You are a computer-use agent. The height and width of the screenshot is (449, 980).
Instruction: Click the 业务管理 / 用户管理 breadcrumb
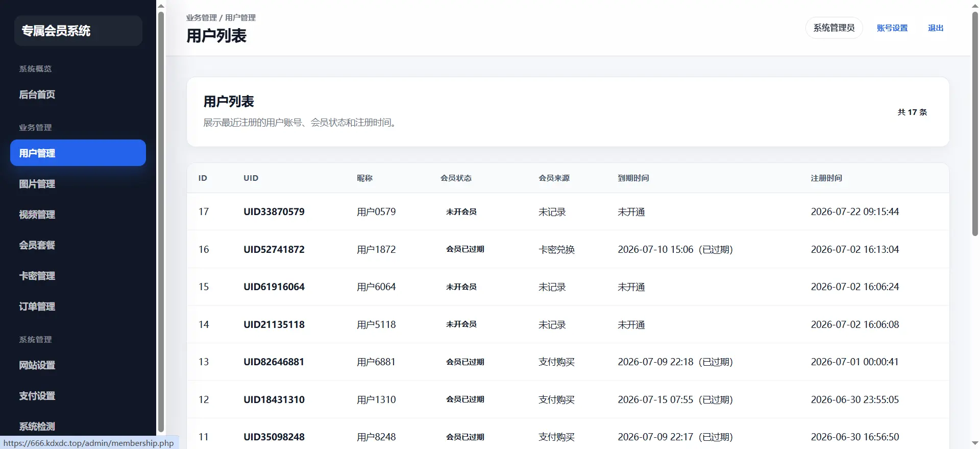click(221, 17)
